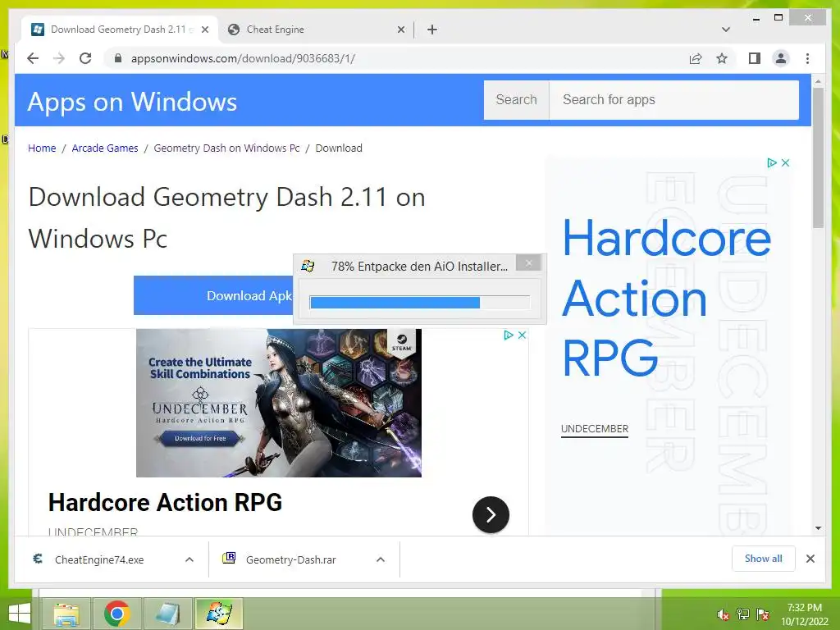Open Geometry Dash on Windows Pc breadcrumb
This screenshot has height=630, width=840.
tap(226, 148)
